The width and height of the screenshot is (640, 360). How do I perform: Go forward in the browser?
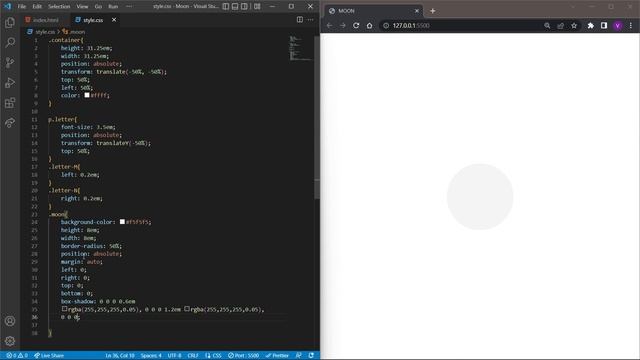click(x=343, y=25)
